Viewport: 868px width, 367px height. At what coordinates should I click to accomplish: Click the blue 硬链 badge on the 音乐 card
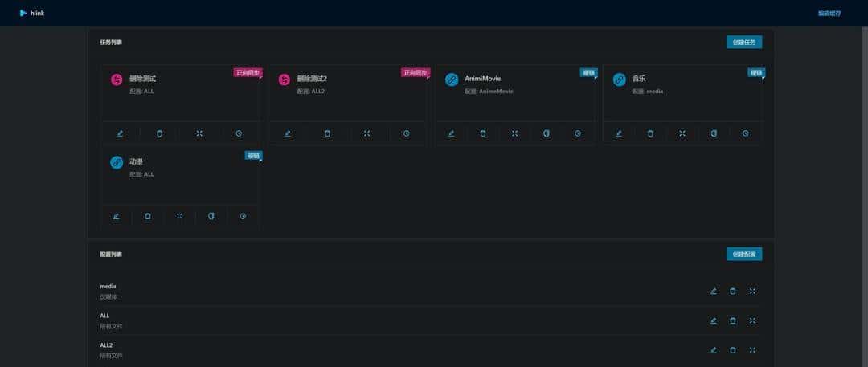click(756, 72)
